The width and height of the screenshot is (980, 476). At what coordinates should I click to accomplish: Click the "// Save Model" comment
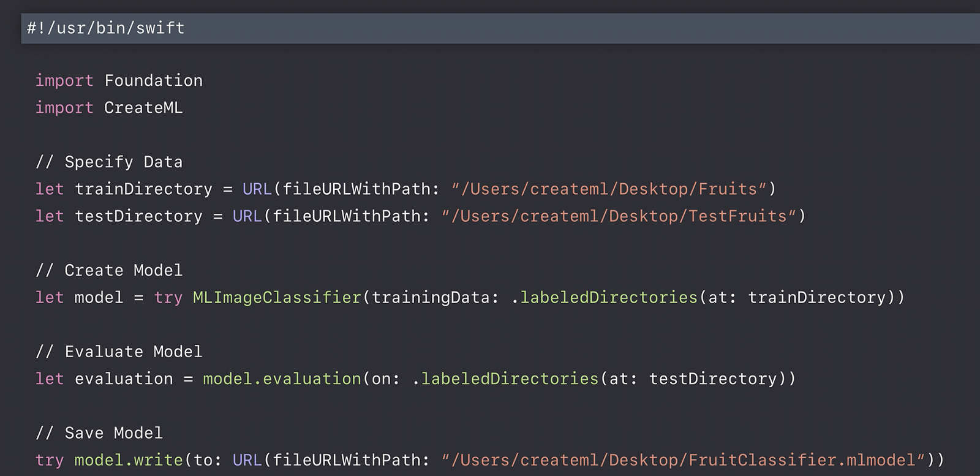(99, 433)
